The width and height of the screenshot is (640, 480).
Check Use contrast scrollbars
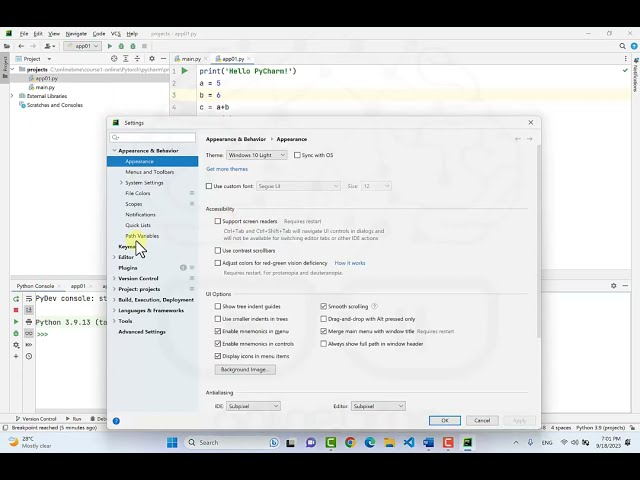(x=218, y=251)
